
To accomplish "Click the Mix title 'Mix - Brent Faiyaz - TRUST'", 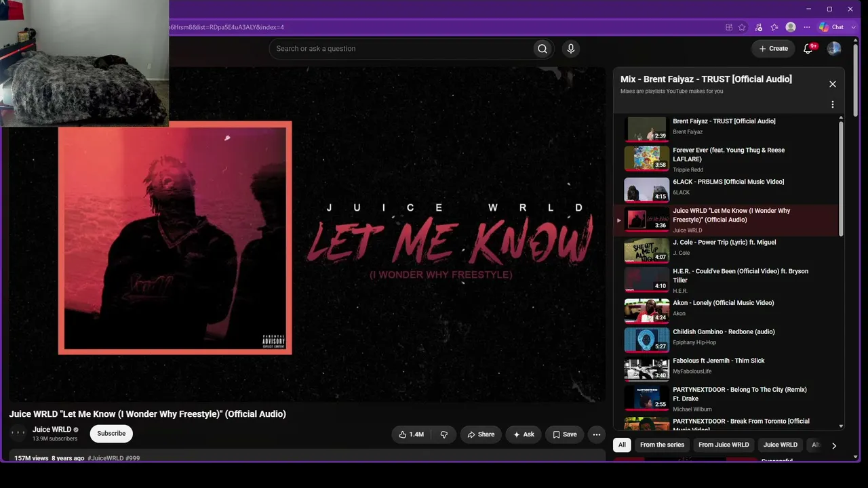I will (x=706, y=79).
